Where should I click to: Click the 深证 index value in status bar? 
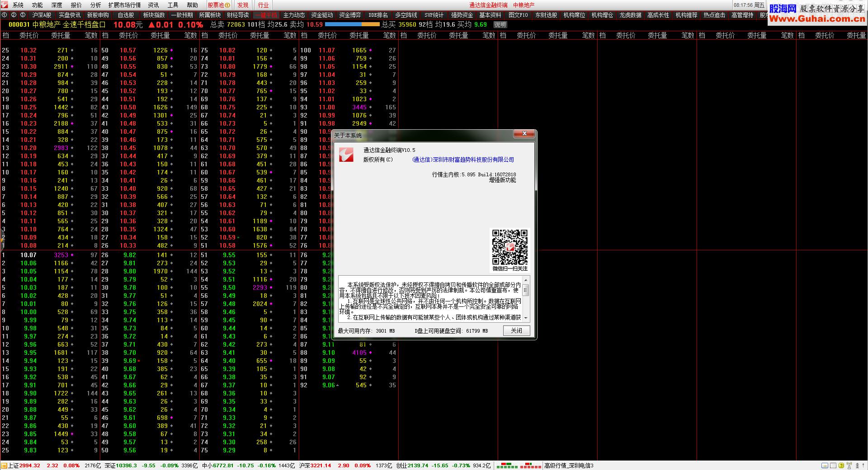pos(127,465)
